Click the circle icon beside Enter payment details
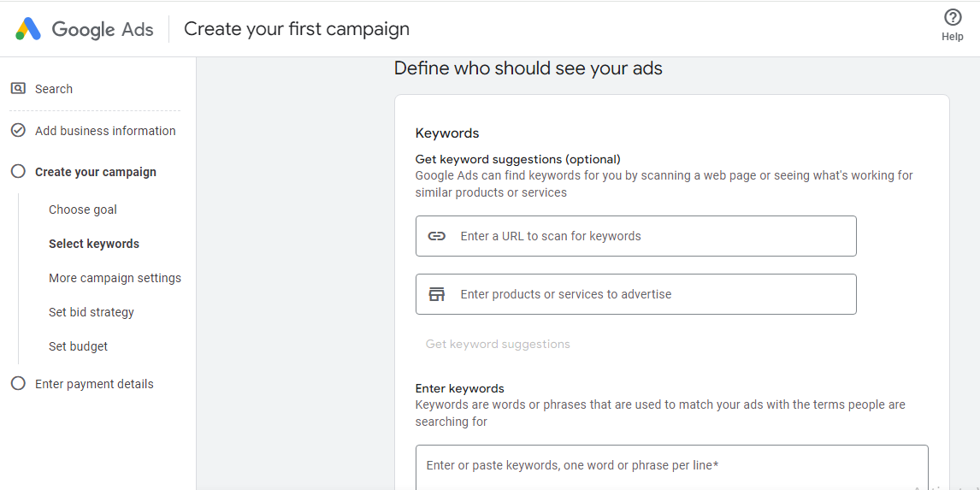Image resolution: width=980 pixels, height=490 pixels. click(x=18, y=384)
